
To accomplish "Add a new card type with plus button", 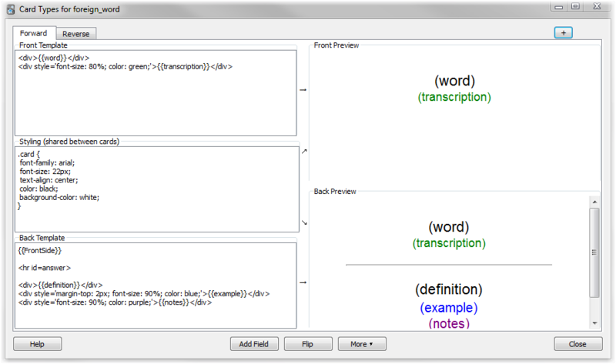I will (563, 32).
